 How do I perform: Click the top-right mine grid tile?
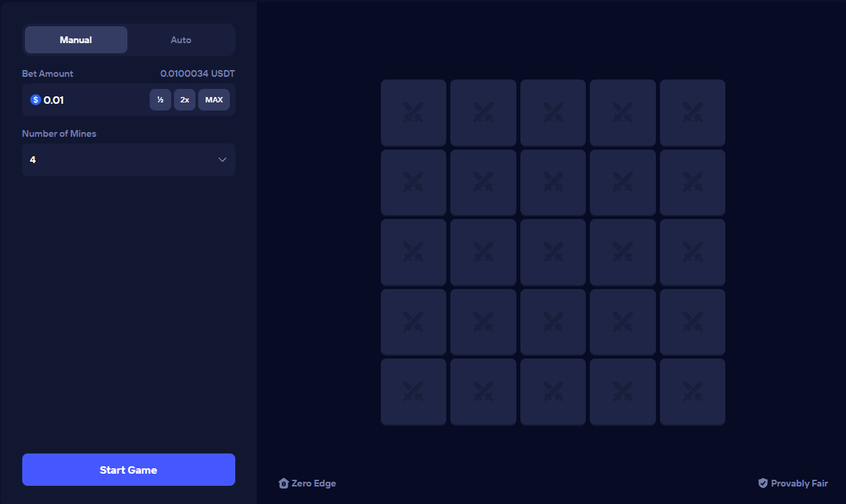pyautogui.click(x=692, y=113)
